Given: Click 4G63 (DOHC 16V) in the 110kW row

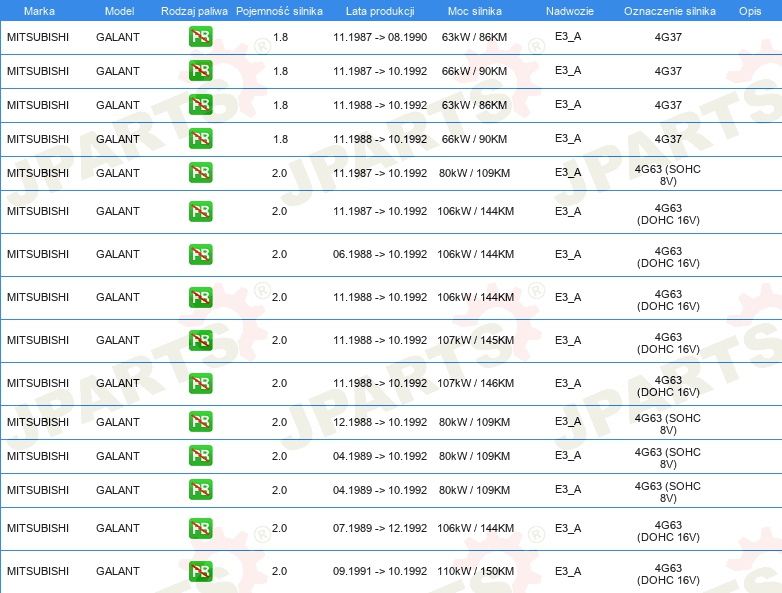Looking at the screenshot, I should coord(668,574).
